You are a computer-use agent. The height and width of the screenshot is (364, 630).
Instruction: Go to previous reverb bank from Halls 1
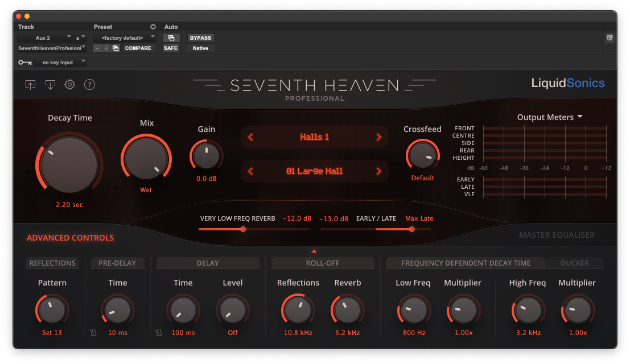(x=251, y=137)
